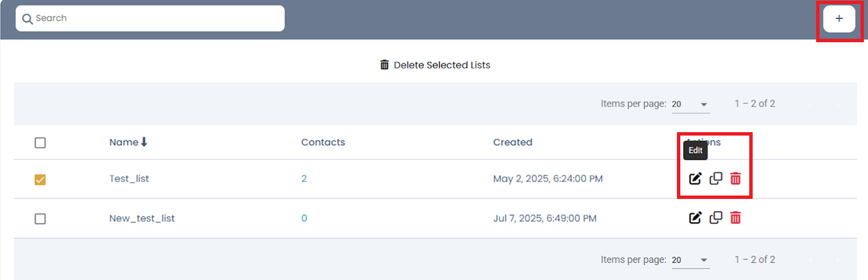
Task: Click the search magnifier icon
Action: coord(27,18)
